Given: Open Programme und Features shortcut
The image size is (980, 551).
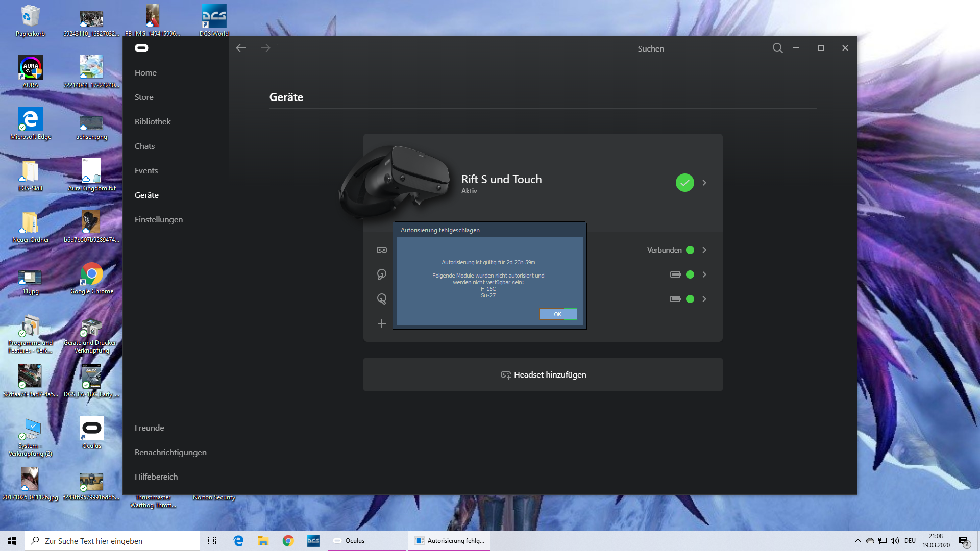Looking at the screenshot, I should click(x=30, y=335).
